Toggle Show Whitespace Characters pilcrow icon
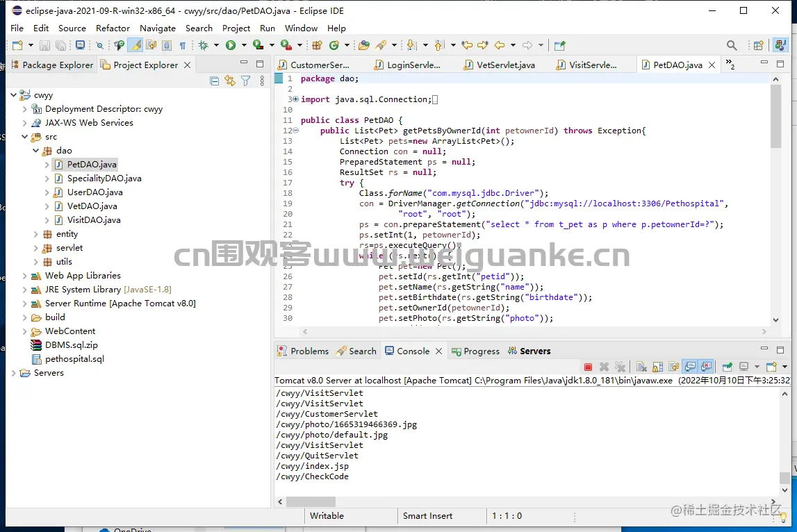Screen dimensions: 797x532 [183, 46]
